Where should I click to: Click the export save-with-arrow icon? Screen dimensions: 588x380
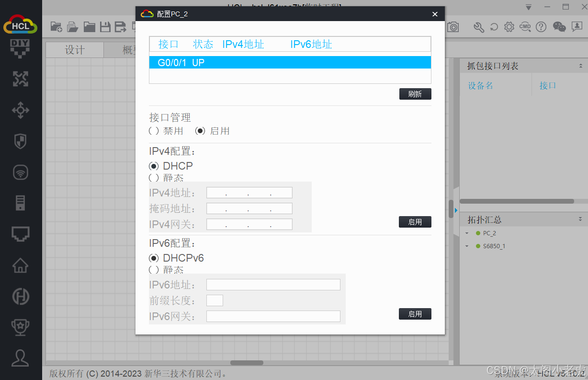coord(120,27)
